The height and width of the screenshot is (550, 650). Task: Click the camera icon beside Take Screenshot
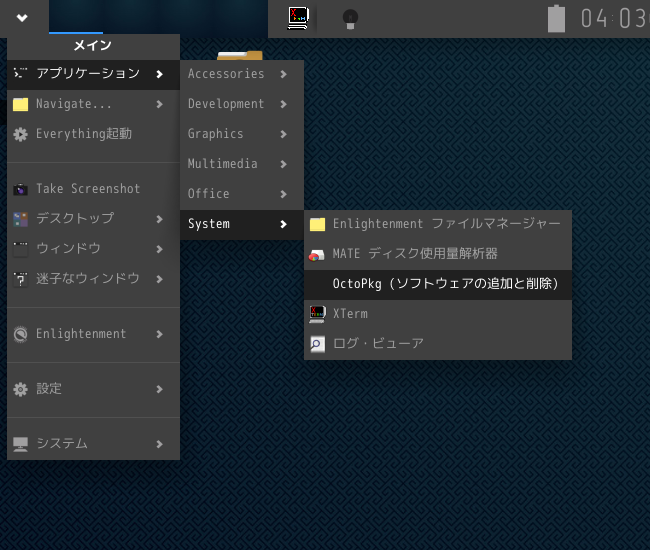20,189
